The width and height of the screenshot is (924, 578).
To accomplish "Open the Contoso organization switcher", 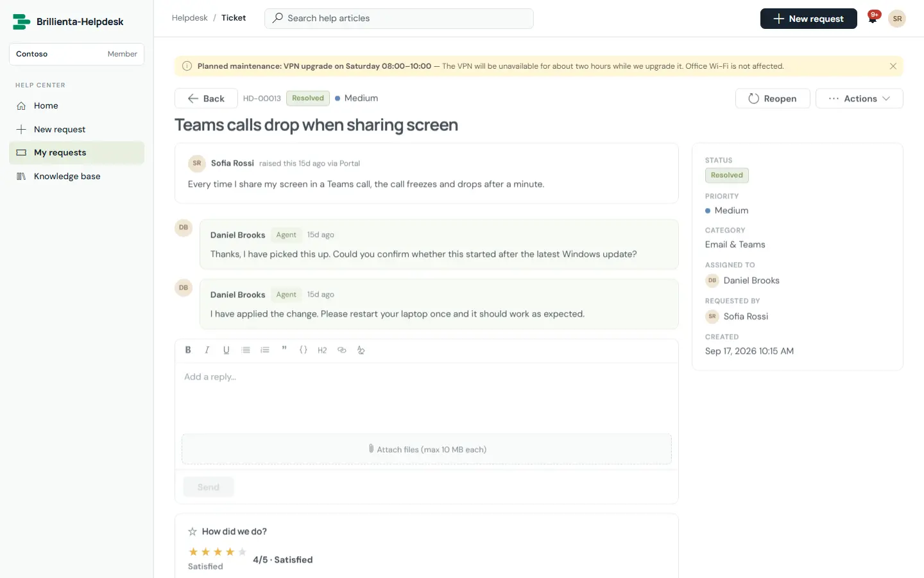I will (x=76, y=54).
